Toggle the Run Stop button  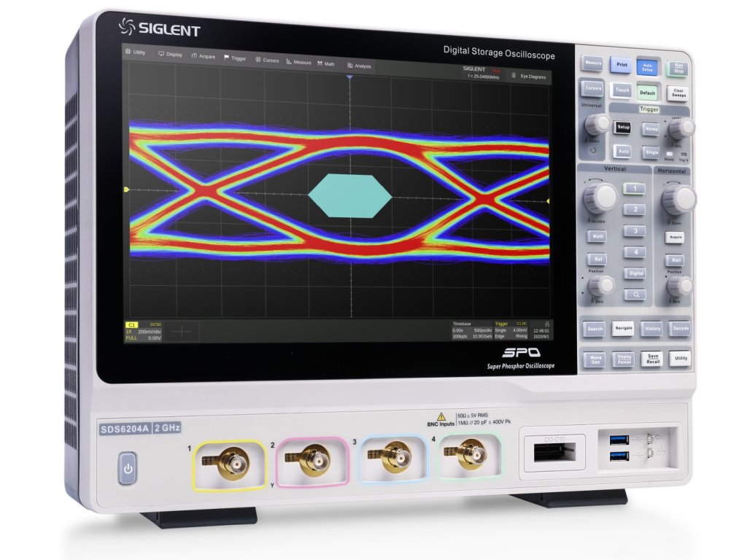pyautogui.click(x=678, y=69)
